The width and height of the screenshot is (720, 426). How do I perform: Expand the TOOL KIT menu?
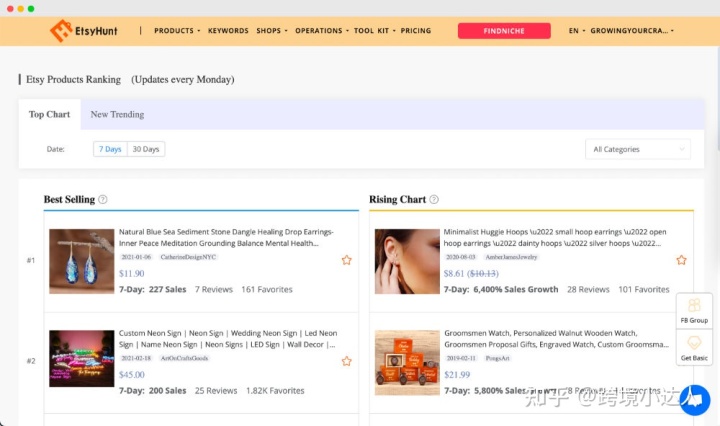point(374,31)
